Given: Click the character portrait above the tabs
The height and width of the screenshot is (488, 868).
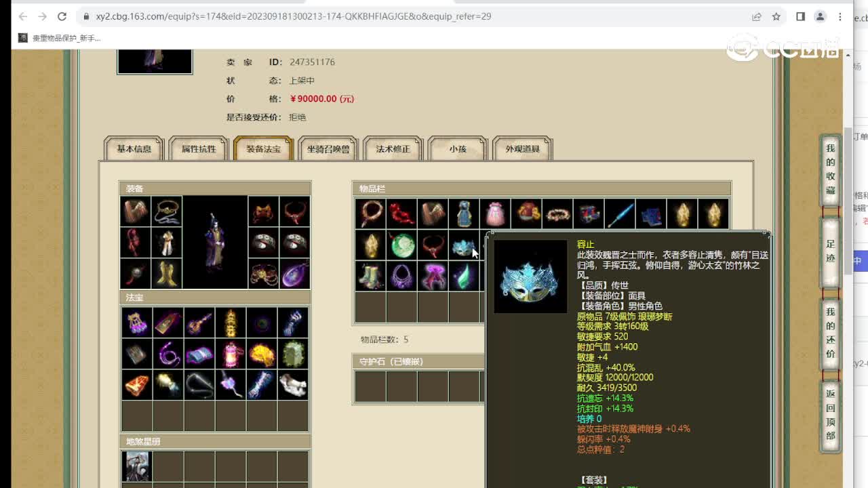Looking at the screenshot, I should coord(155,61).
